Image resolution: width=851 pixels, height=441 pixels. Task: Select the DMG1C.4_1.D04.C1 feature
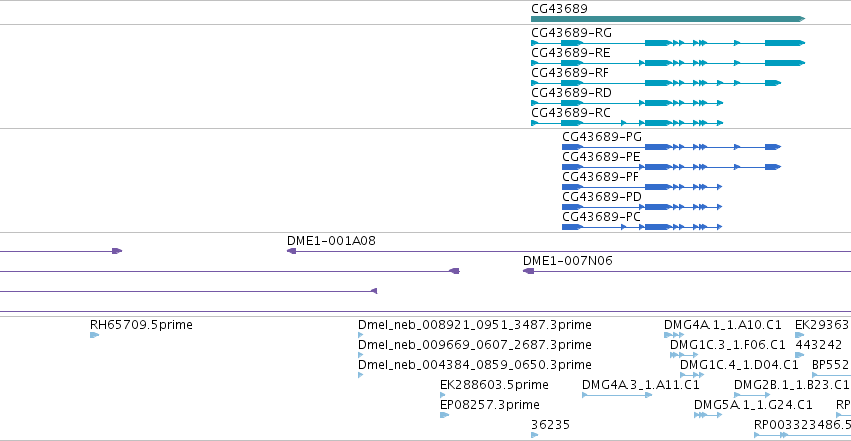[739, 366]
